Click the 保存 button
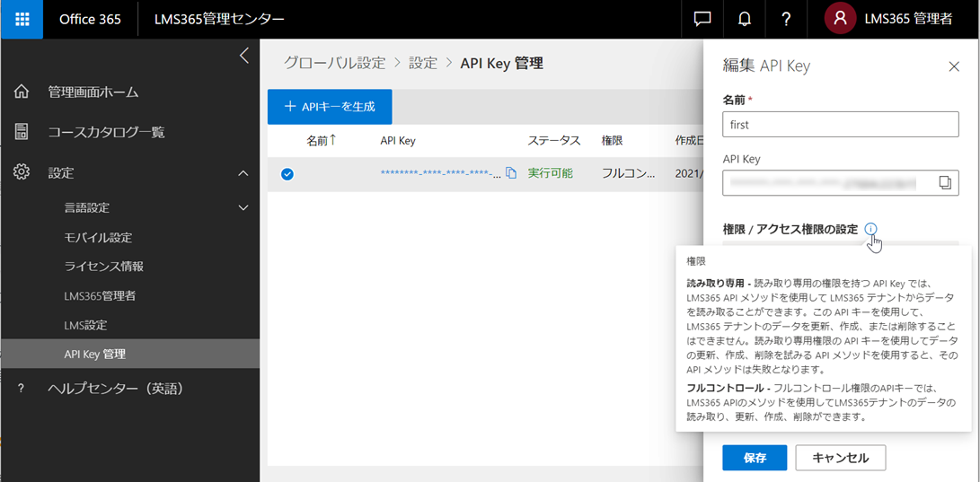This screenshot has height=482, width=980. (755, 458)
